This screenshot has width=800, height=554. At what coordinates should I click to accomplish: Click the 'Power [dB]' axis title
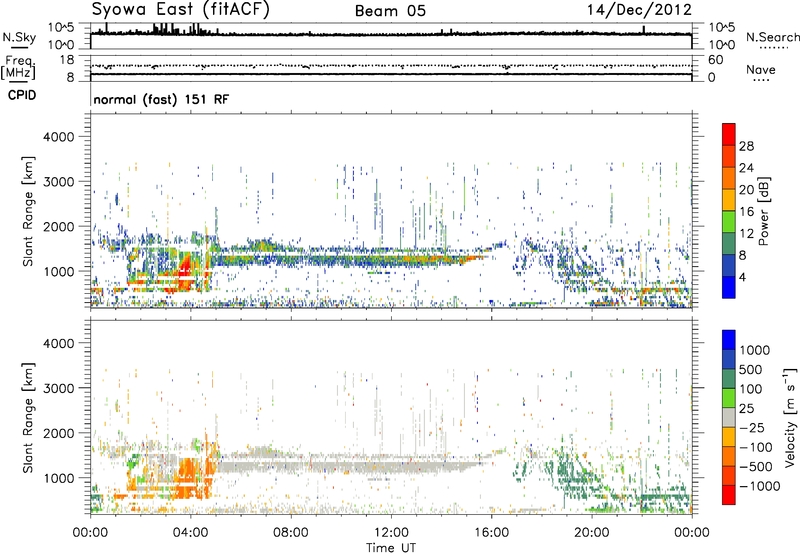pyautogui.click(x=763, y=211)
